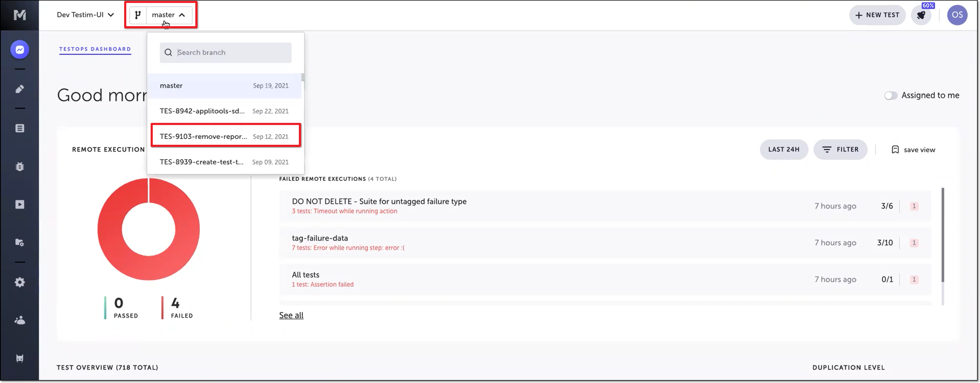Open settings gear icon in sidebar
The height and width of the screenshot is (383, 980).
[x=20, y=282]
